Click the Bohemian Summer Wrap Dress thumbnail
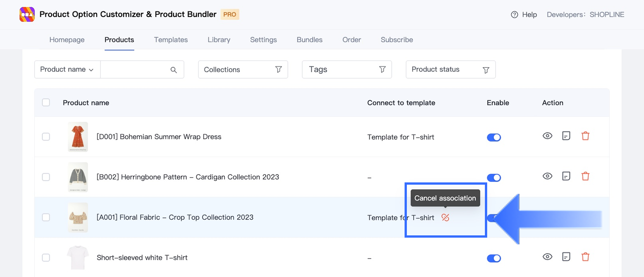 (78, 137)
